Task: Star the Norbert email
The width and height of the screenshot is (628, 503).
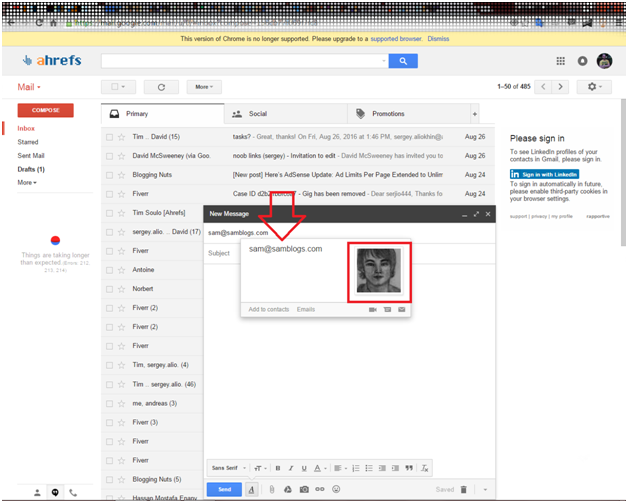Action: click(x=121, y=289)
